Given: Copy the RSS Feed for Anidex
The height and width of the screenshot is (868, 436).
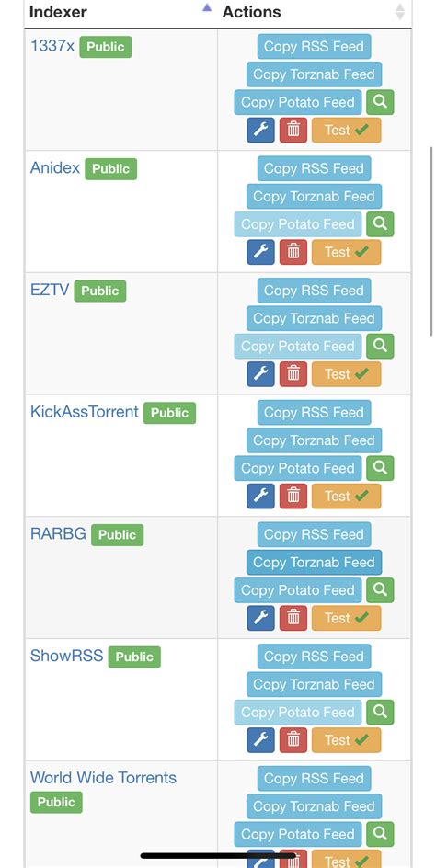Looking at the screenshot, I should pos(314,168).
